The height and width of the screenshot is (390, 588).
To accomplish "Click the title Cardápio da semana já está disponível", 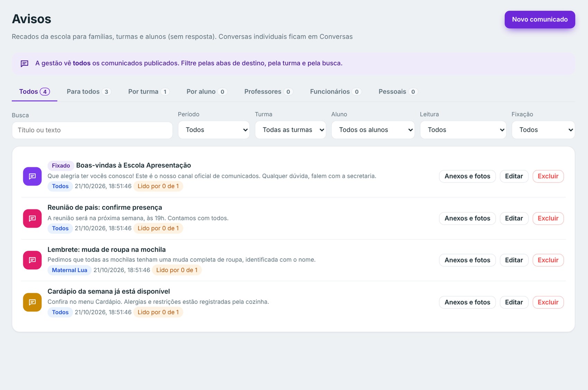I will pos(109,291).
